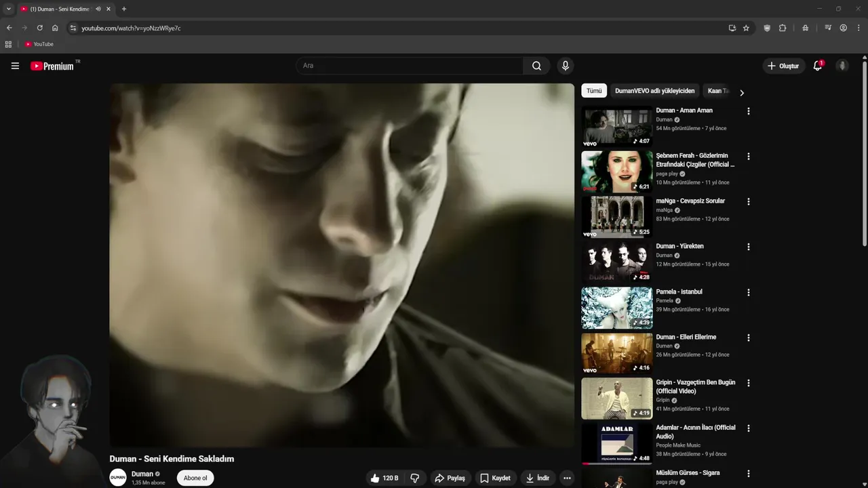View site information icon in address bar
Screen dimensions: 868x488
click(73, 28)
